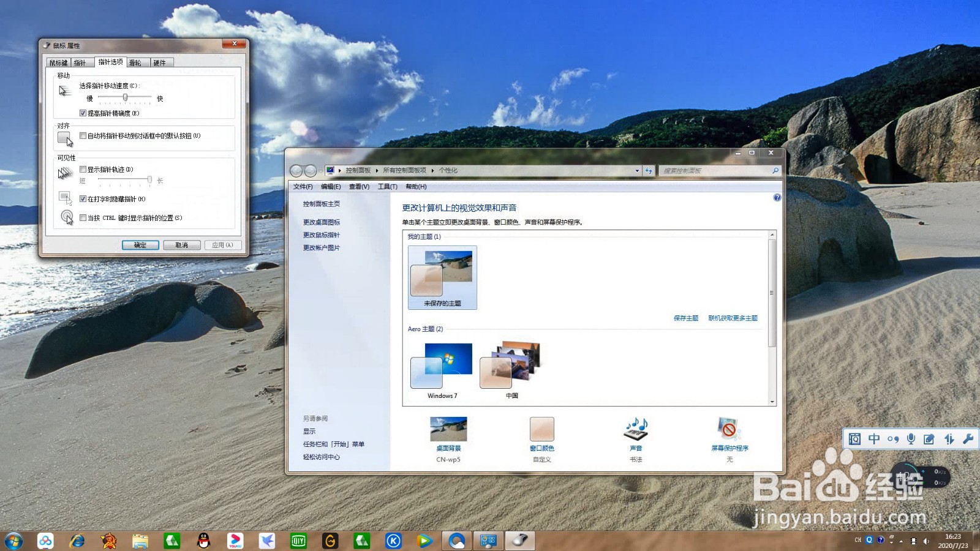Screen dimensions: 980x551
Task: Click the volume speaker icon in tray
Action: pos(926,541)
